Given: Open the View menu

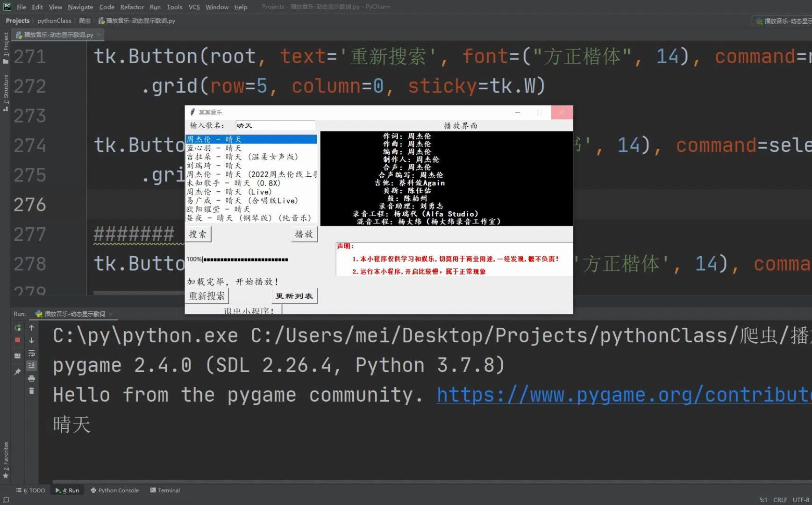Looking at the screenshot, I should pyautogui.click(x=55, y=7).
